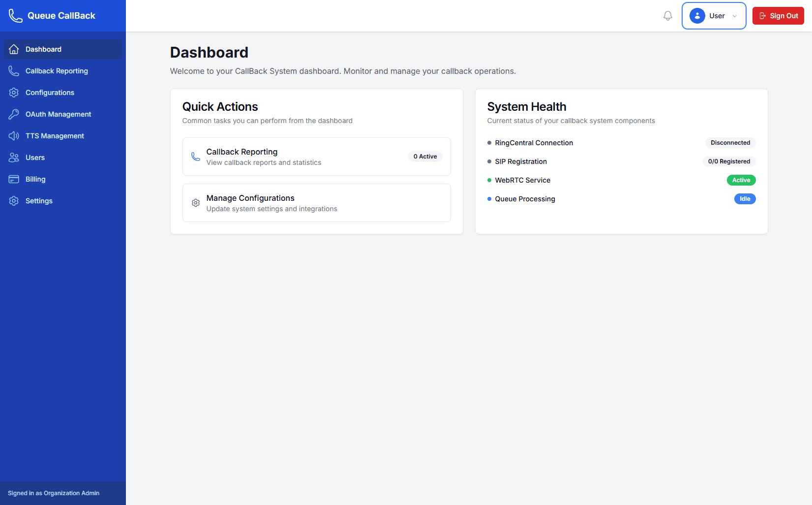The width and height of the screenshot is (812, 505).
Task: Select the Dashboard home icon in sidebar
Action: coord(14,49)
